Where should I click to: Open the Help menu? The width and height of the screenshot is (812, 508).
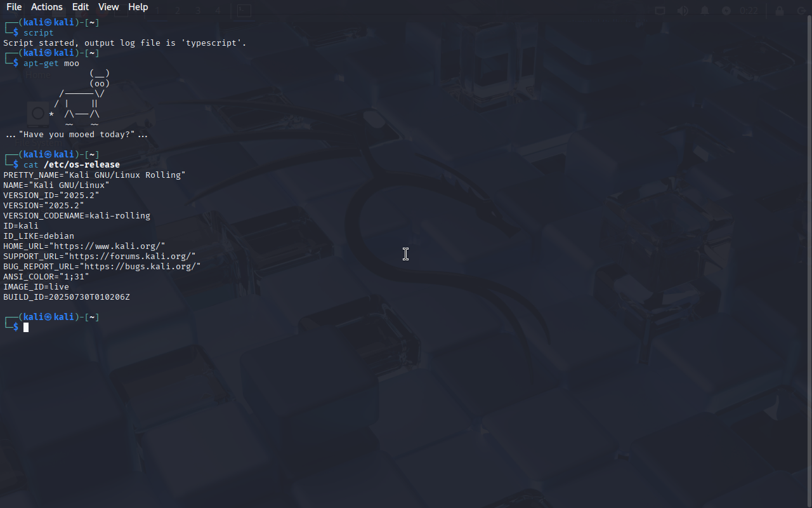tap(138, 7)
